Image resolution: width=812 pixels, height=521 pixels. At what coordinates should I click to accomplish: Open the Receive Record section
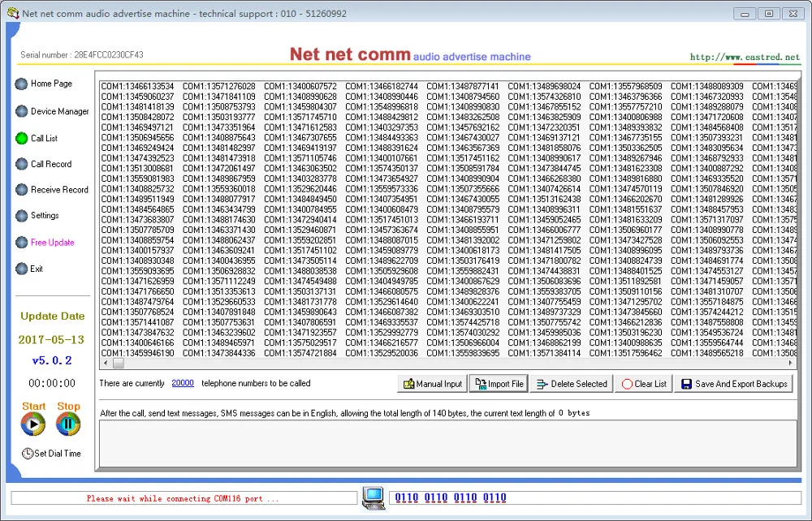[59, 190]
